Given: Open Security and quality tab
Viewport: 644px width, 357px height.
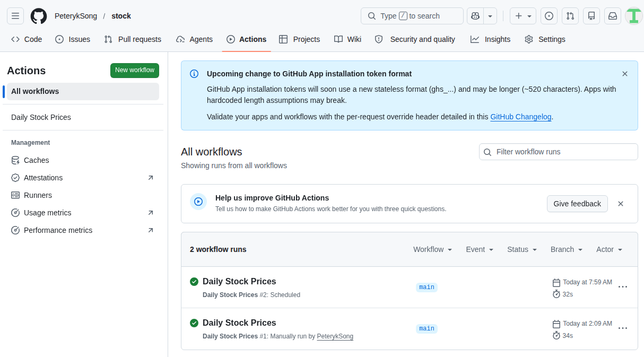Looking at the screenshot, I should coord(415,39).
